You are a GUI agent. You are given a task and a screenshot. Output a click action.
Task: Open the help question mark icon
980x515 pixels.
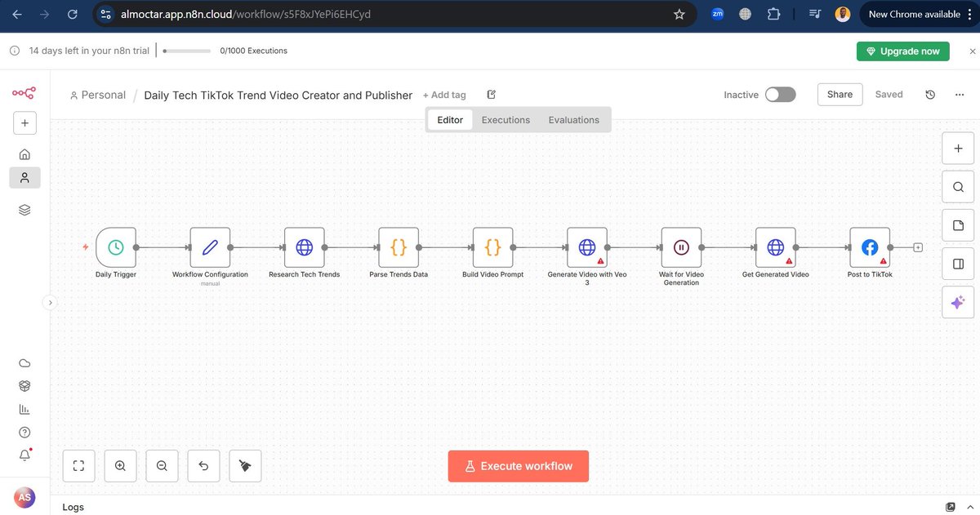click(24, 433)
